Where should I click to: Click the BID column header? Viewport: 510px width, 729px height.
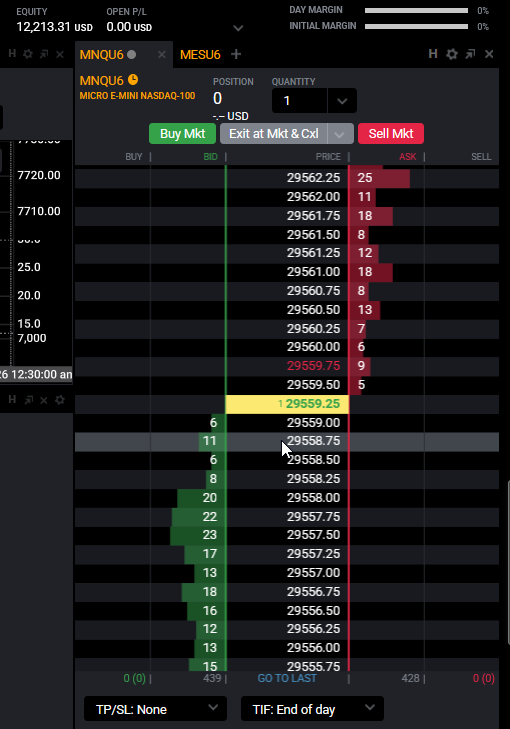211,157
